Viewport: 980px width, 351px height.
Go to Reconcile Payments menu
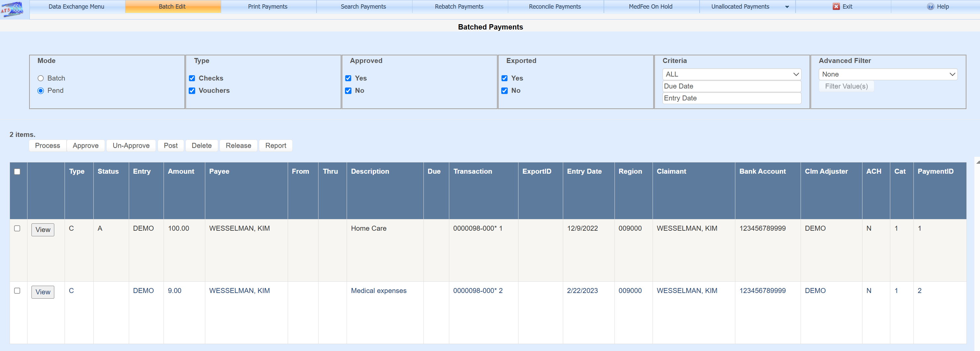pyautogui.click(x=554, y=7)
